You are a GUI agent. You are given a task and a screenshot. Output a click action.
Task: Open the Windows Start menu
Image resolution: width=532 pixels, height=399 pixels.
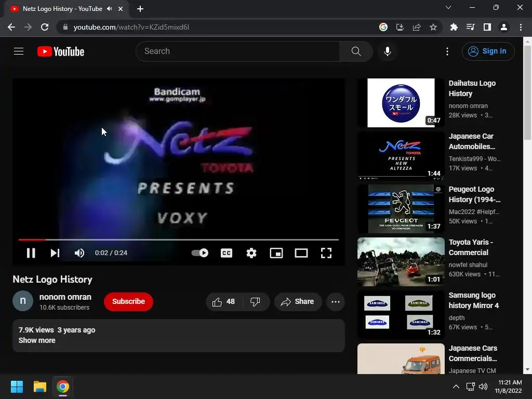point(17,387)
